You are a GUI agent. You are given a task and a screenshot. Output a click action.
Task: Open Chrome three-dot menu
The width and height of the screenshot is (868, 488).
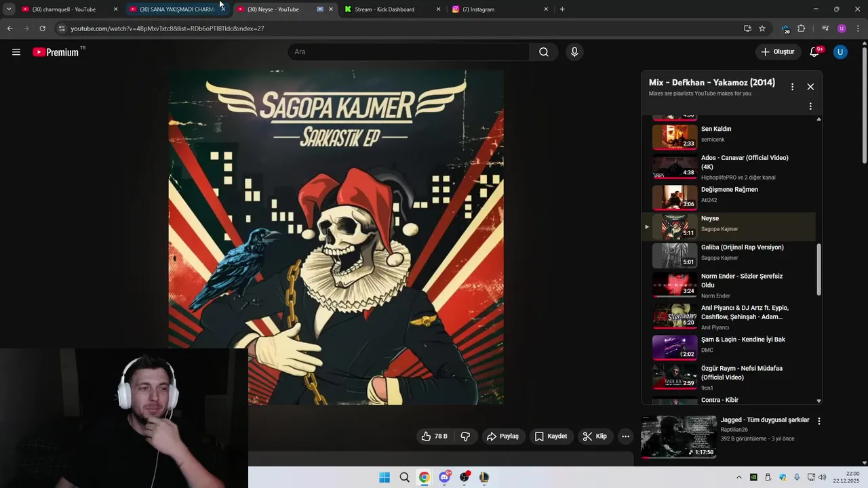point(859,28)
